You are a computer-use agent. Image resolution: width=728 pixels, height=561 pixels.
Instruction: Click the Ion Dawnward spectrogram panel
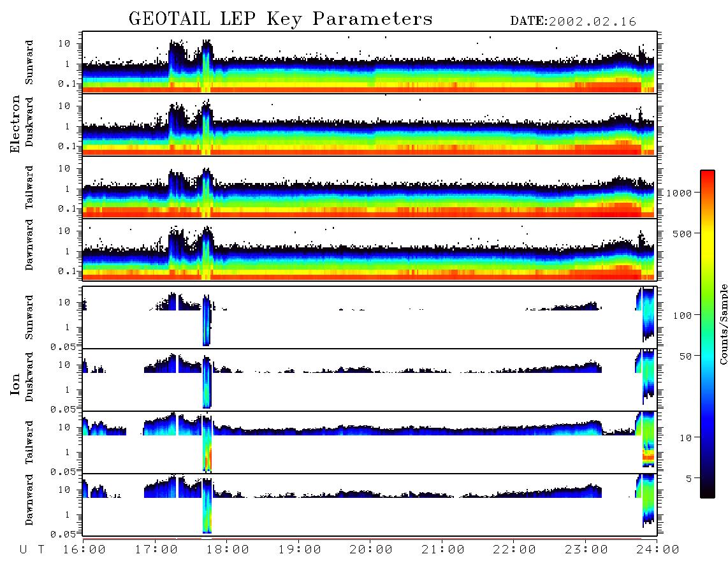click(370, 504)
